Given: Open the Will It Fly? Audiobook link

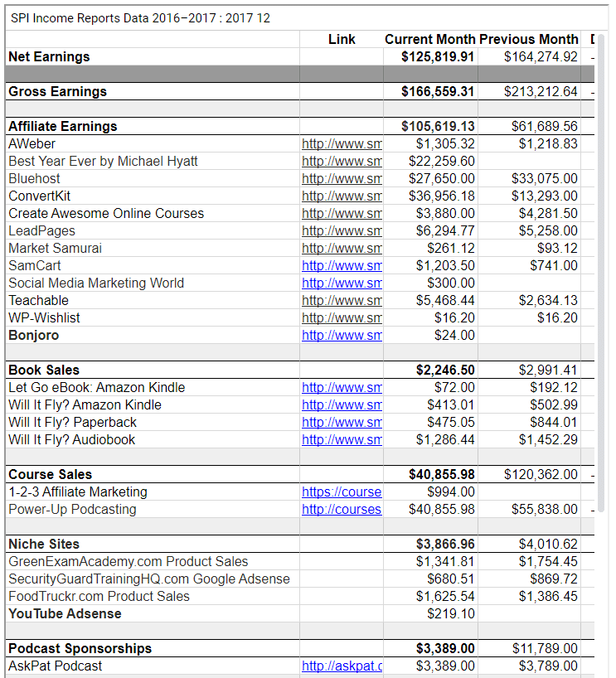Looking at the screenshot, I should coord(342,439).
